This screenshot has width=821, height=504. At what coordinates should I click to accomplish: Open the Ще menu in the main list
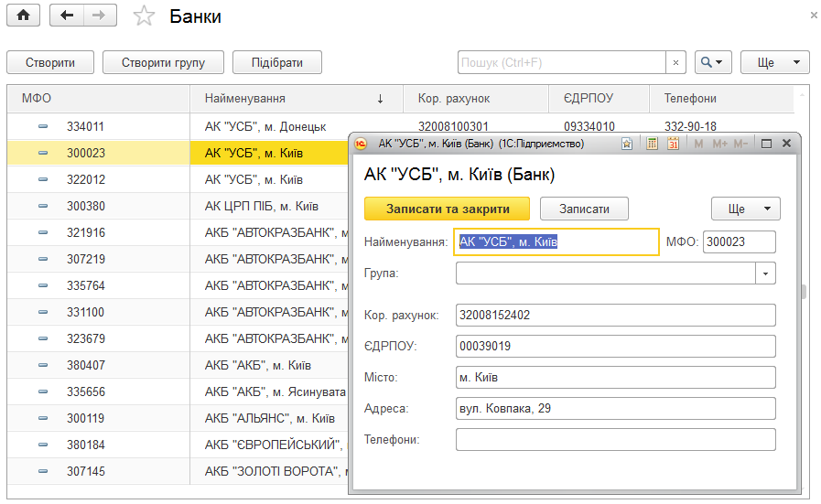(x=775, y=63)
